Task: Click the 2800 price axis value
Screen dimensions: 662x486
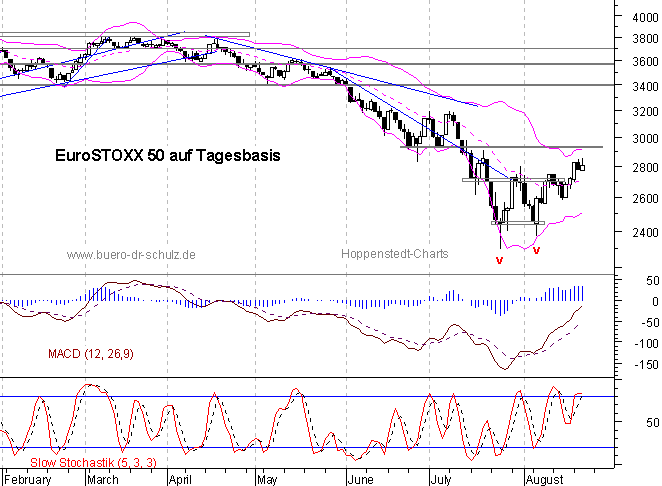Action: click(x=645, y=168)
